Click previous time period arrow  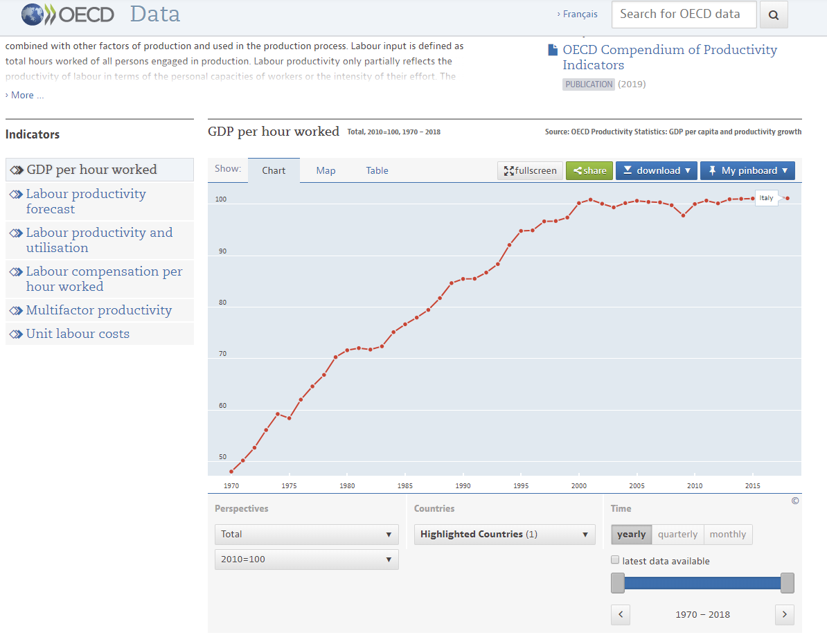pos(621,614)
